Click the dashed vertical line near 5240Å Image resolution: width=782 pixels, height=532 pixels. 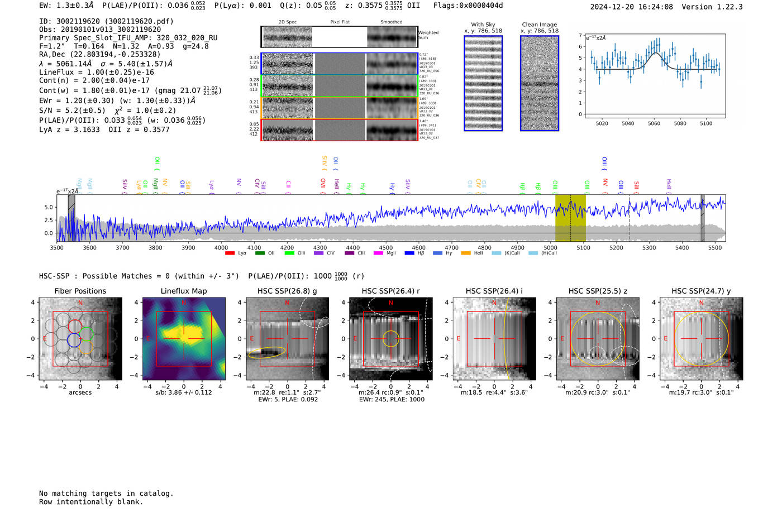click(x=630, y=218)
